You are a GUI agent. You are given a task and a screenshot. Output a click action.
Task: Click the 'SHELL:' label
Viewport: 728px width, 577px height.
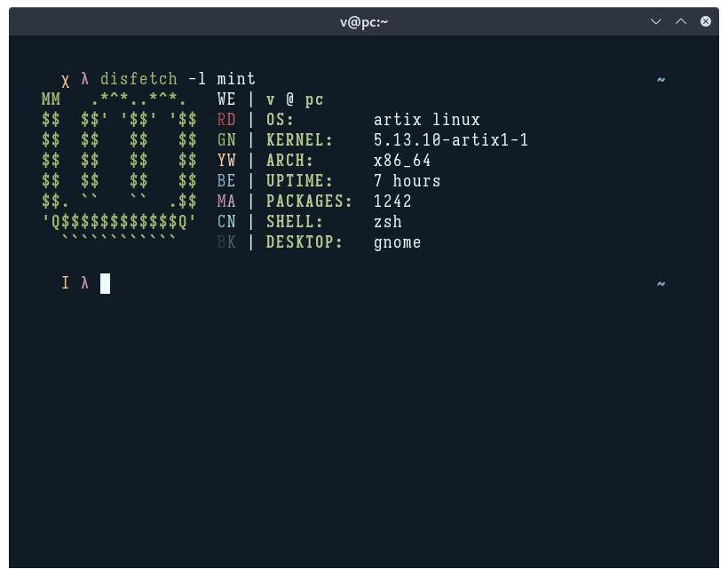295,222
